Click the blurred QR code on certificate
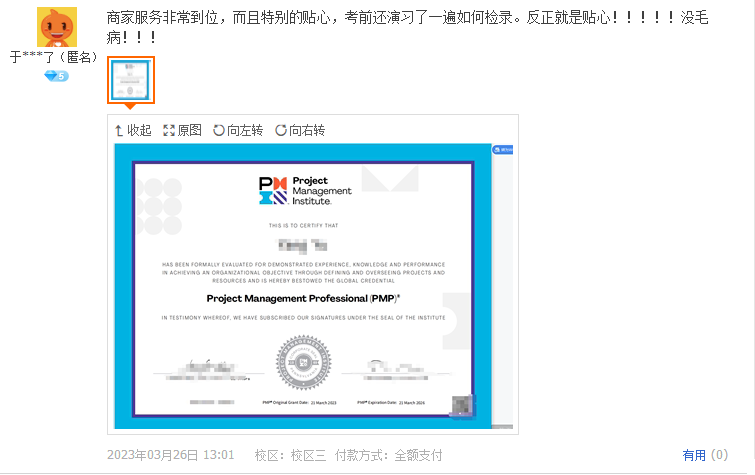This screenshot has height=475, width=755. 461,404
